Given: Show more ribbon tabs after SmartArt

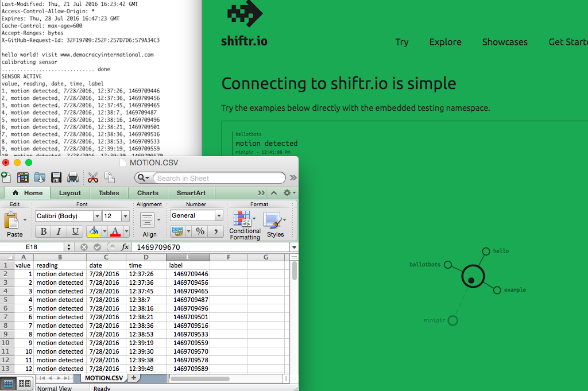Looking at the screenshot, I should (261, 193).
